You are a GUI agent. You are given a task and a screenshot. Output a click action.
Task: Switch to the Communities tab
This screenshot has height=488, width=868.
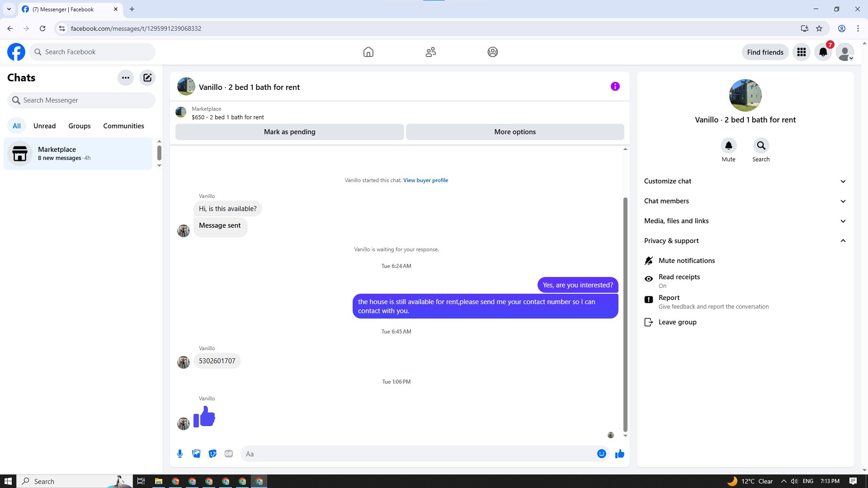point(123,126)
